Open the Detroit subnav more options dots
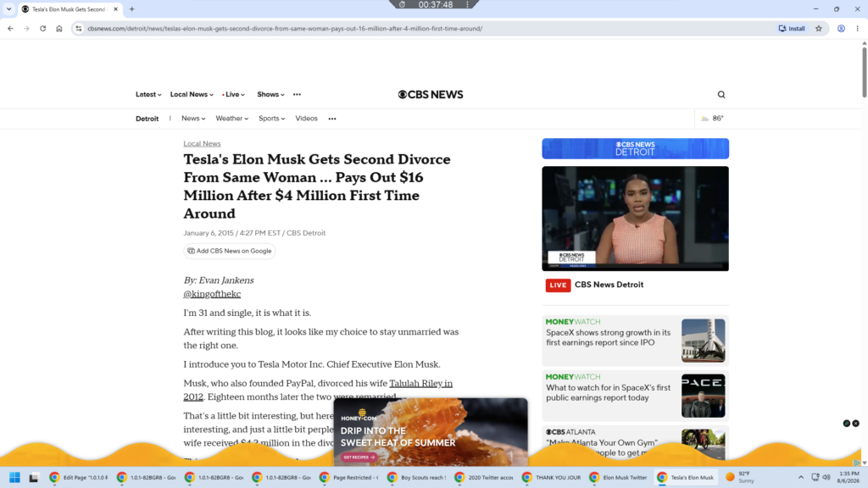The height and width of the screenshot is (488, 868). coord(332,119)
